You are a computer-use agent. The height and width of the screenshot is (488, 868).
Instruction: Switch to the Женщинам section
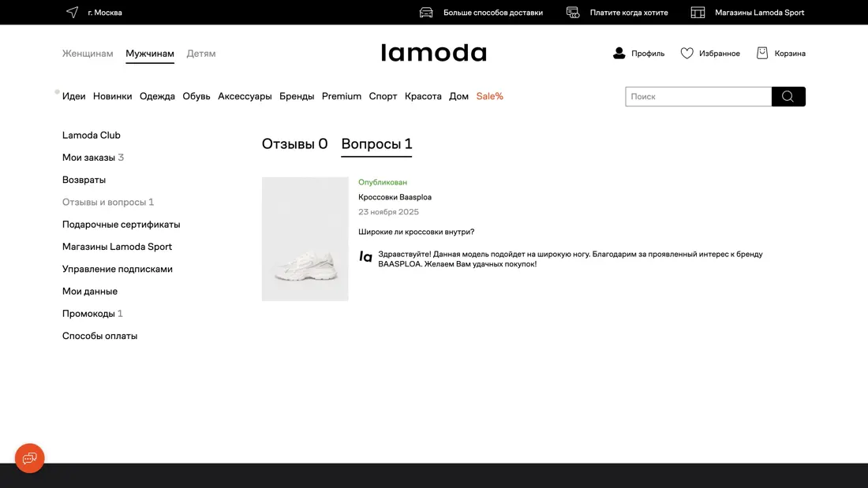tap(88, 54)
